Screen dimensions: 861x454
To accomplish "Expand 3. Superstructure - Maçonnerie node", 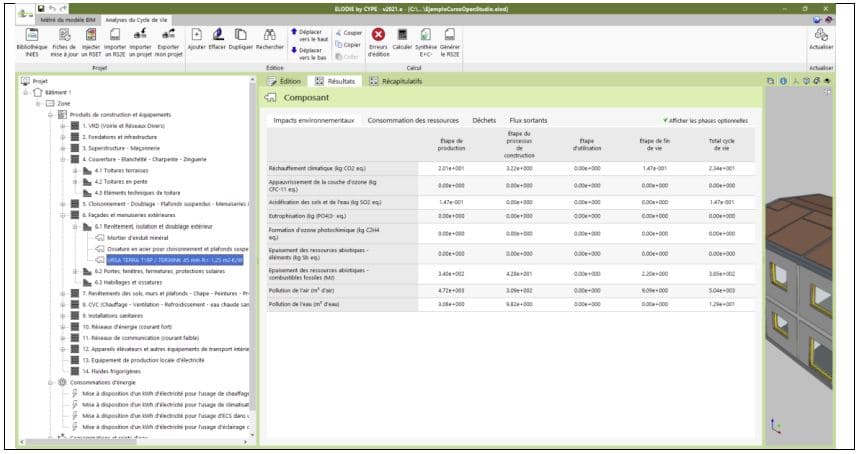I will (x=63, y=148).
